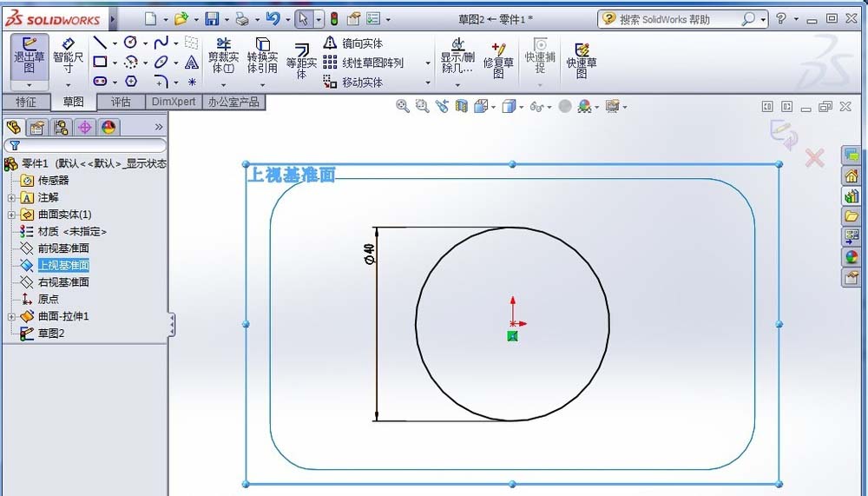The width and height of the screenshot is (868, 496).
Task: Select the Line sketch tool
Action: pos(100,43)
